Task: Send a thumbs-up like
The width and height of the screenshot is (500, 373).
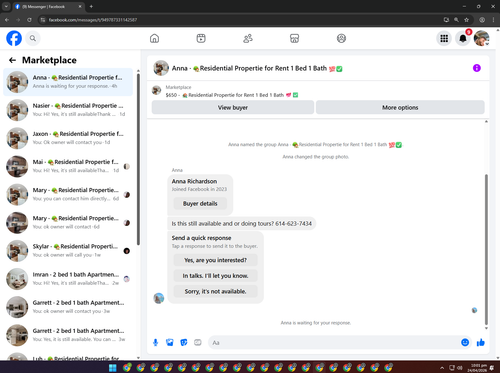Action: point(481,342)
